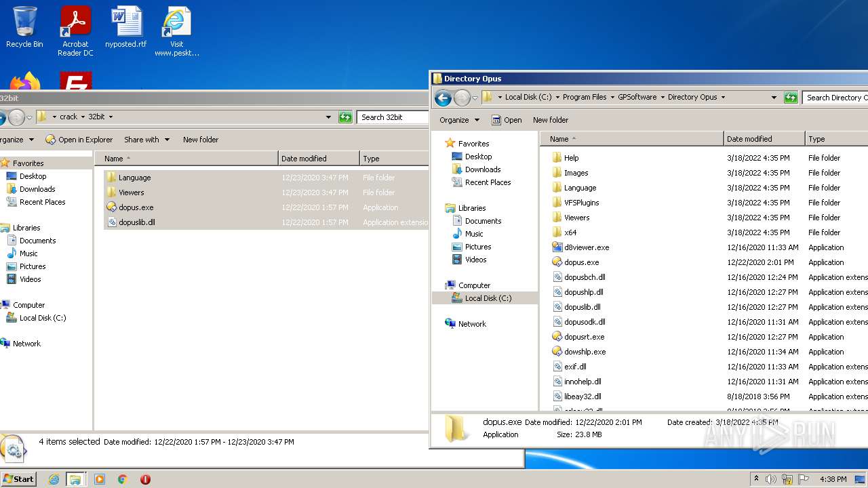The height and width of the screenshot is (488, 868).
Task: Expand Program Files breadcrumb arrow
Action: 612,98
